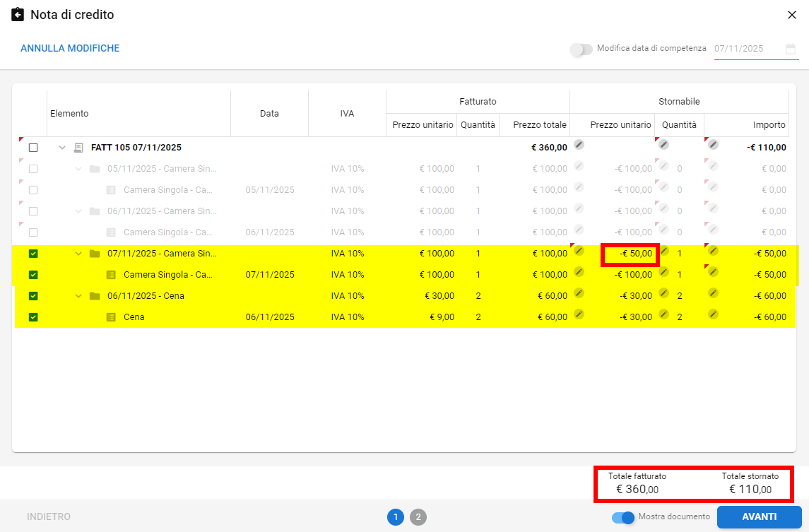Select step 1 in the pager
Screen dimensions: 809x532
[x=396, y=517]
